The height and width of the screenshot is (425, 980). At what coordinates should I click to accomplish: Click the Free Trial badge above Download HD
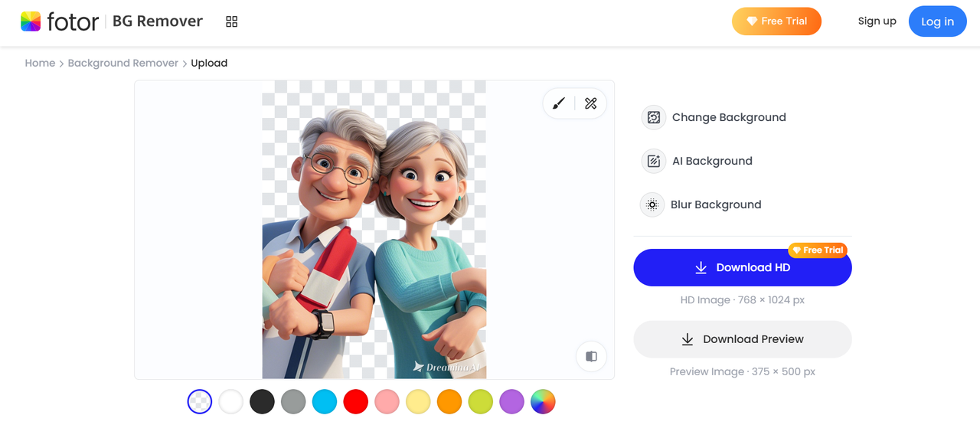point(818,250)
